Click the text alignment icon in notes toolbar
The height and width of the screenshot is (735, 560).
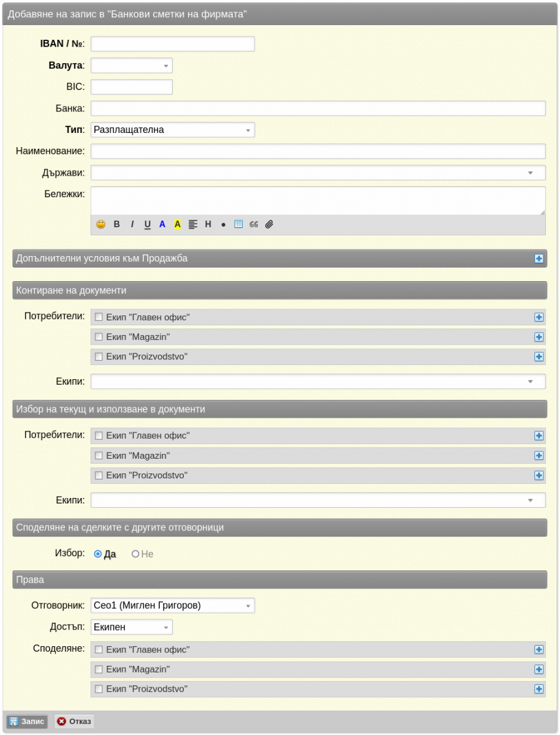(x=193, y=224)
